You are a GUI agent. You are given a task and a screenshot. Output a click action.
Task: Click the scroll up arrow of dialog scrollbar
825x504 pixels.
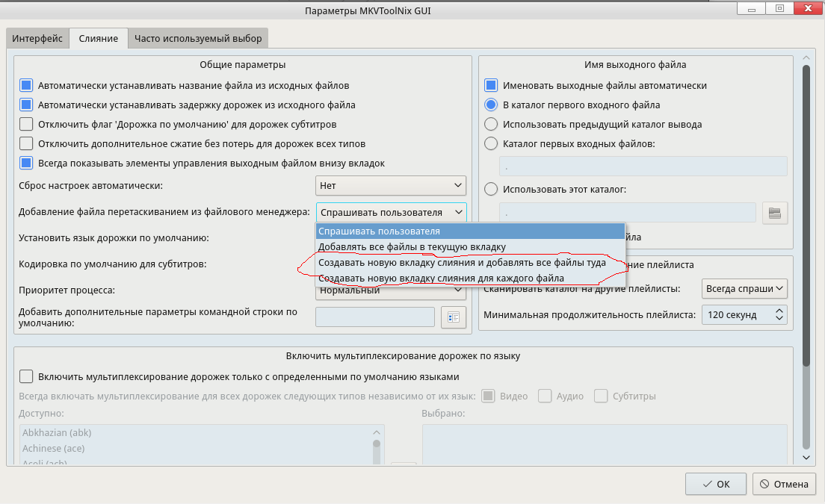pos(806,57)
